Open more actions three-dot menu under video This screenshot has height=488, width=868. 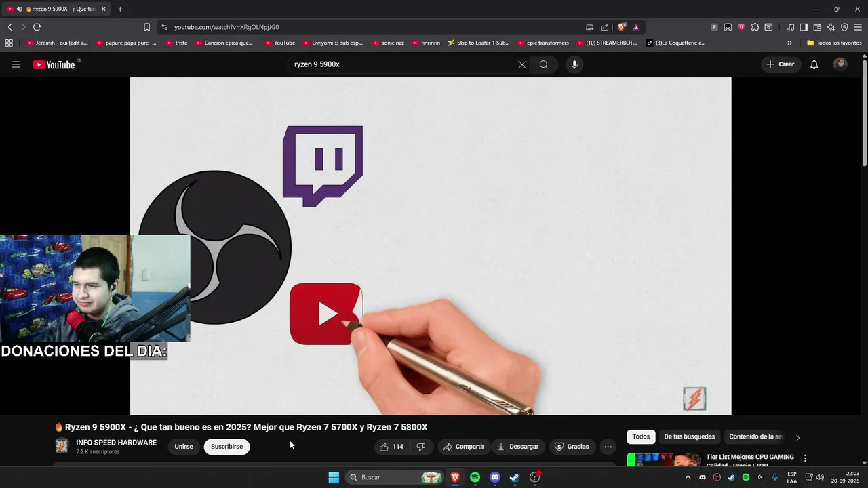pyautogui.click(x=608, y=447)
